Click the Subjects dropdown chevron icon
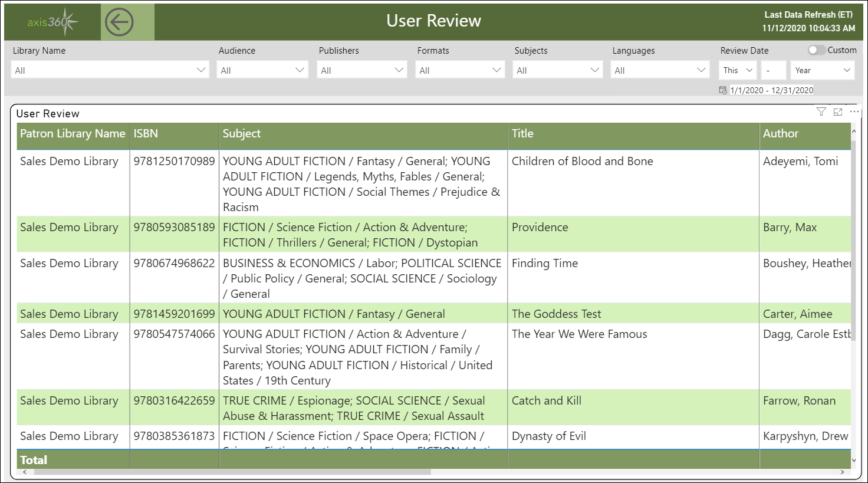Image resolution: width=868 pixels, height=483 pixels. tap(596, 70)
